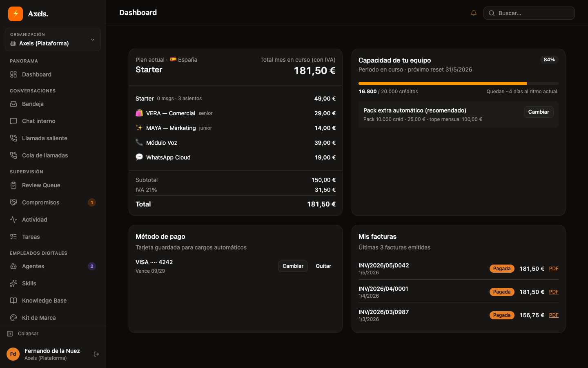Viewport: 588px width, 368px height.
Task: Click the Review Queue clipboard icon
Action: pyautogui.click(x=13, y=185)
